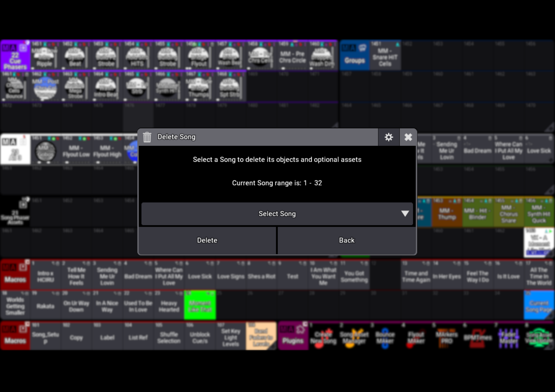Click the Current Song Page blue cell
Screen dimensions: 555x392
[539, 305]
